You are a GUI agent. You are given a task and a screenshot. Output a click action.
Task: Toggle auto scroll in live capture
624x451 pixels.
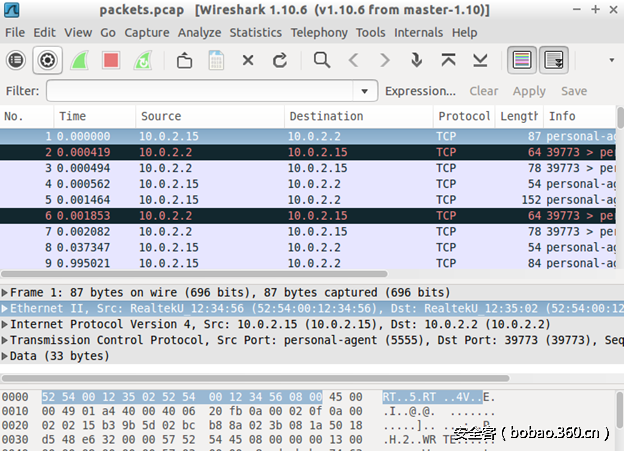pyautogui.click(x=554, y=60)
